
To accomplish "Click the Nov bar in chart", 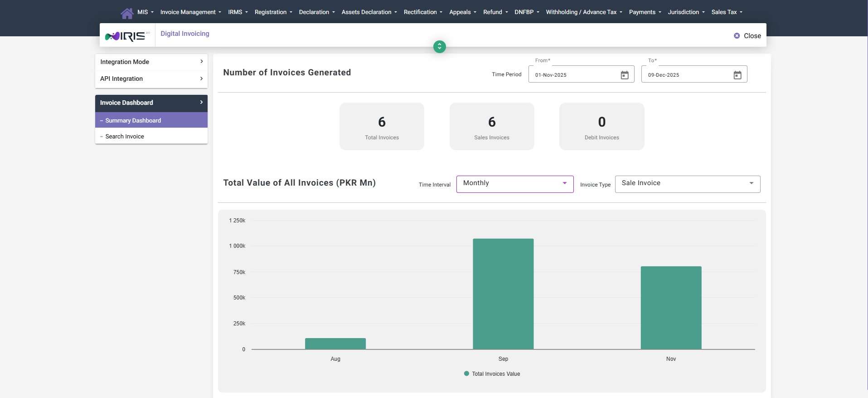I will [x=671, y=308].
